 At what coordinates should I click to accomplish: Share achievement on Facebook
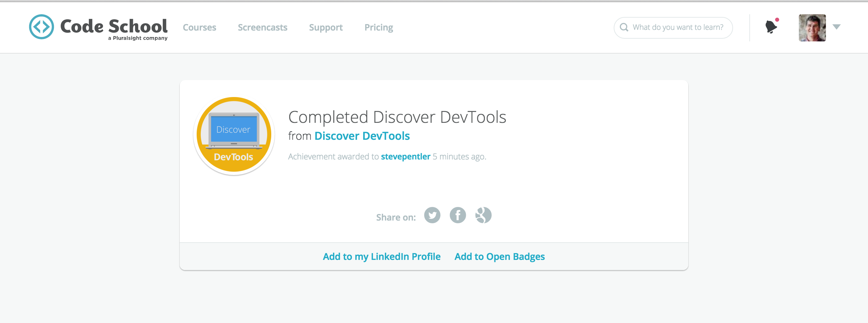click(x=458, y=215)
